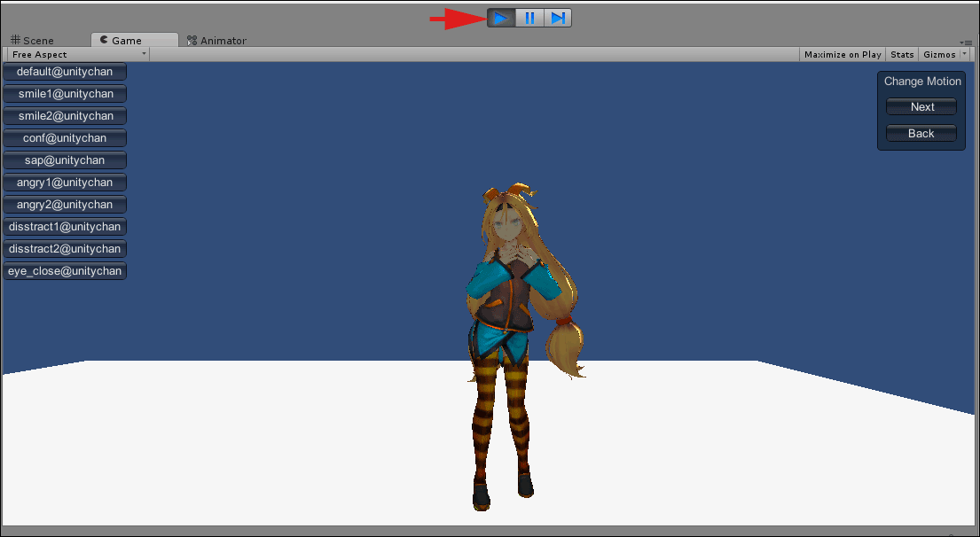The width and height of the screenshot is (980, 537).
Task: Trigger the disstract1@unitychan expression
Action: 65,227
